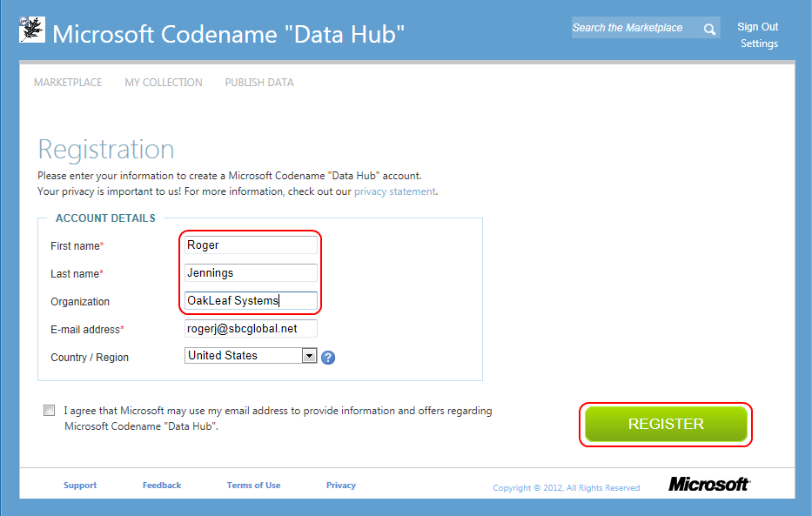Click the oak leaf logo icon
This screenshot has width=812, height=516.
click(x=32, y=30)
